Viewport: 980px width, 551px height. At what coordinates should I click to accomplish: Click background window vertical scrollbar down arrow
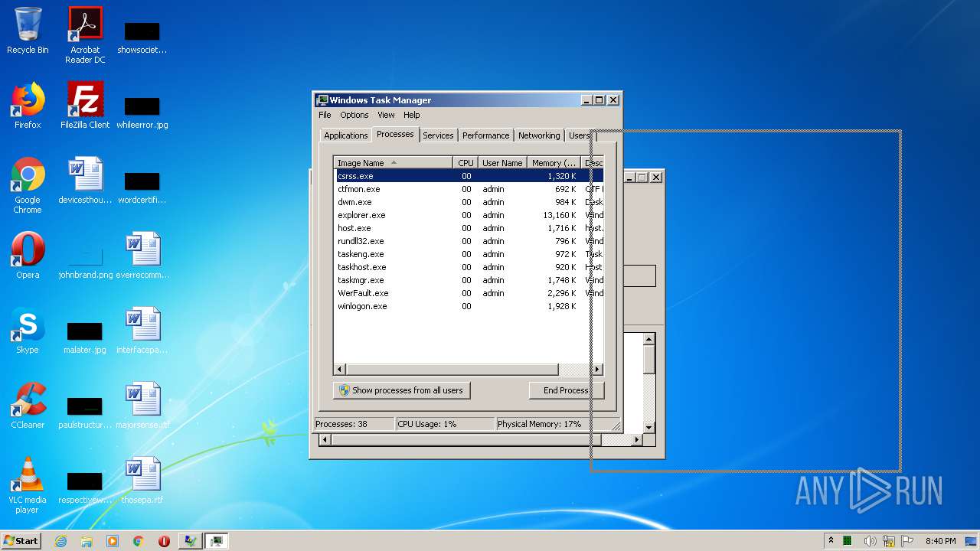click(649, 427)
